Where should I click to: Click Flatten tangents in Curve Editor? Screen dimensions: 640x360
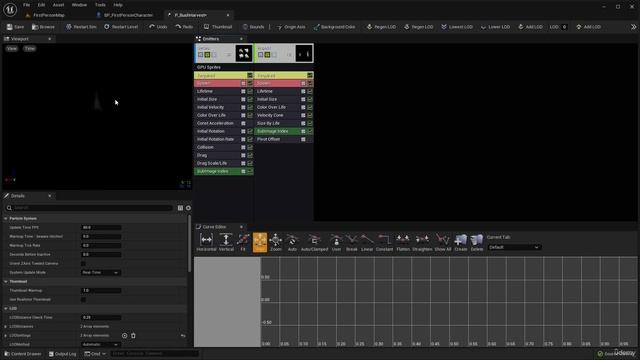click(403, 242)
